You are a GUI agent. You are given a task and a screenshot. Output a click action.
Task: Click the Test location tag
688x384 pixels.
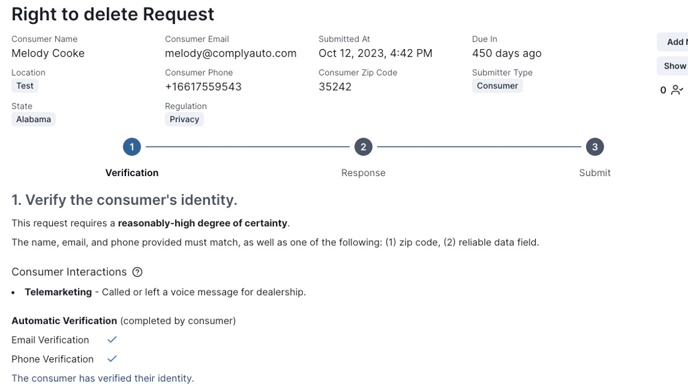[x=25, y=86]
